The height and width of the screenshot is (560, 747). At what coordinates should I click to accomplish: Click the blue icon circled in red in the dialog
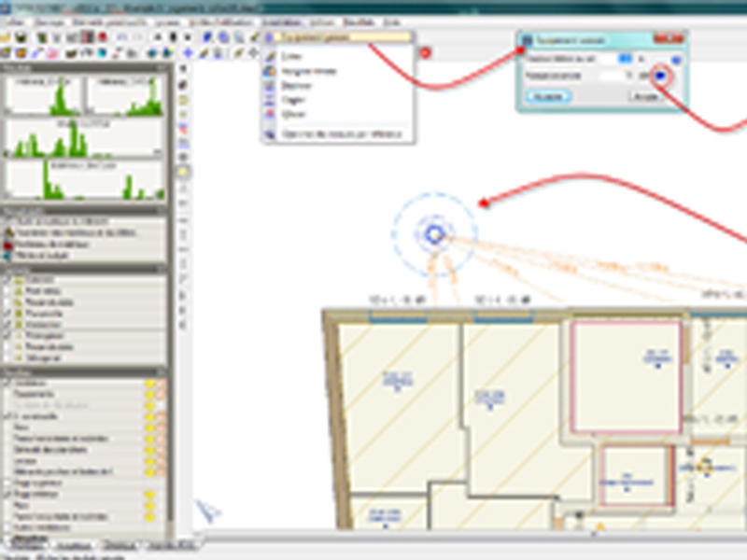point(661,75)
